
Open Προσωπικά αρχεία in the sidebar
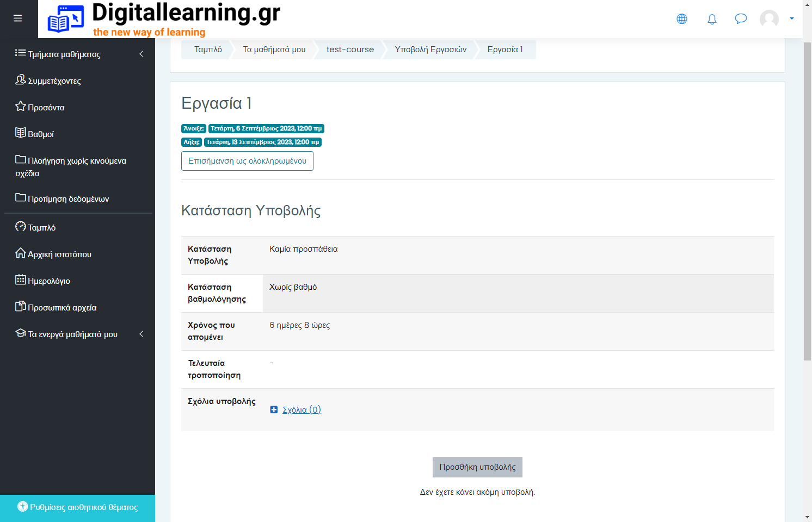pyautogui.click(x=62, y=308)
